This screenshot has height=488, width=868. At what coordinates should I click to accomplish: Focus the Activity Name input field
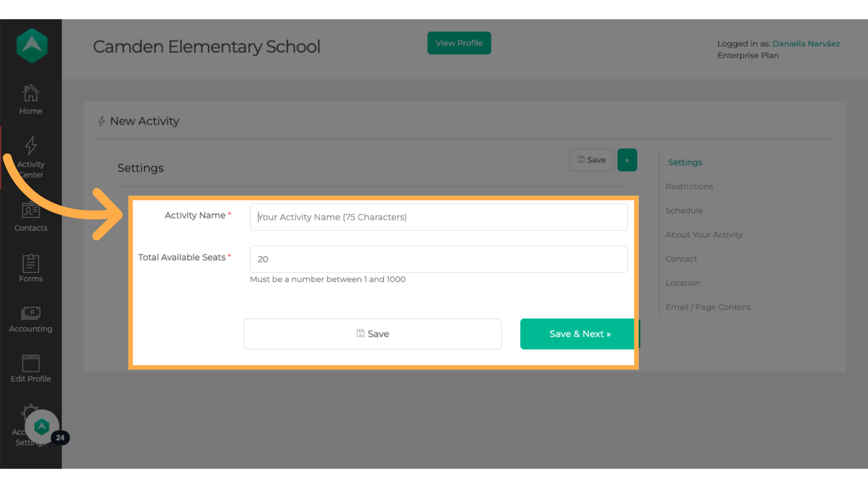pyautogui.click(x=439, y=217)
